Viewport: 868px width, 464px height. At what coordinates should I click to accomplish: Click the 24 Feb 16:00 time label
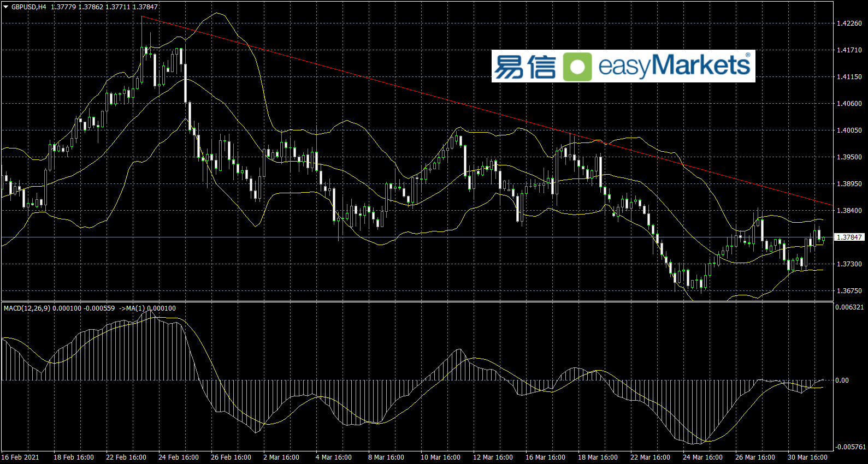179,457
